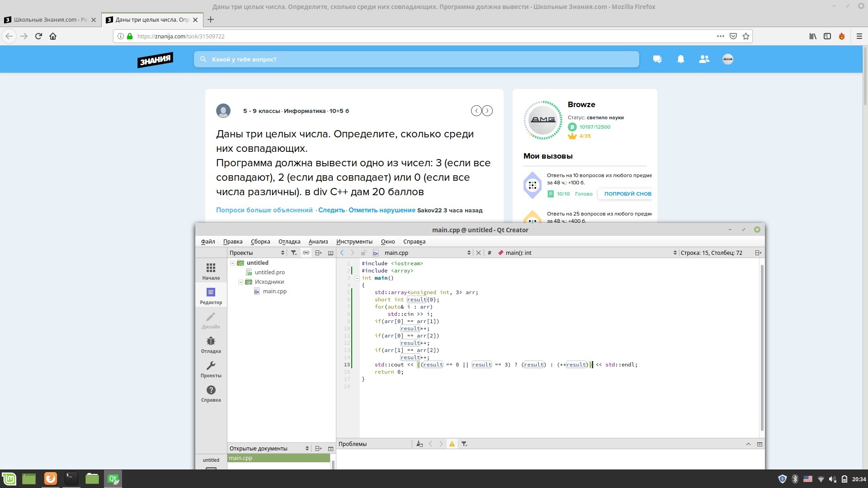Screen dimensions: 868x488
Task: Open the profile avatar in Znanija header
Action: point(728,59)
